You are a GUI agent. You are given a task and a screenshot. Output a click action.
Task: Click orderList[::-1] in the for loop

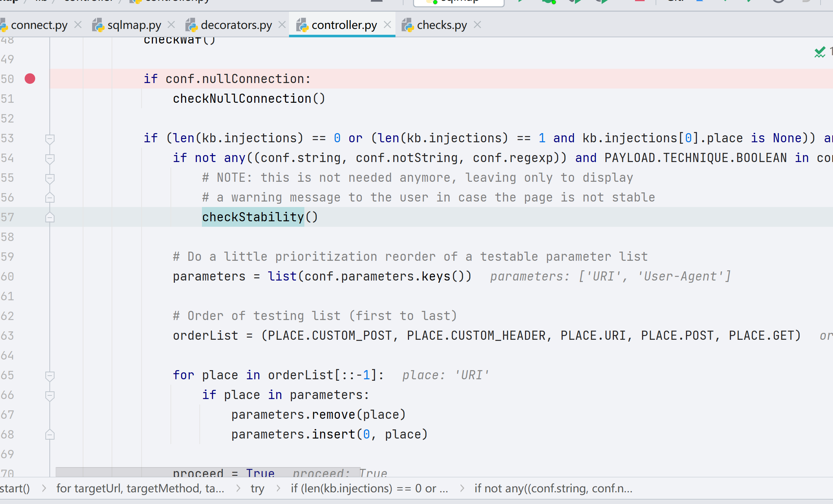322,375
